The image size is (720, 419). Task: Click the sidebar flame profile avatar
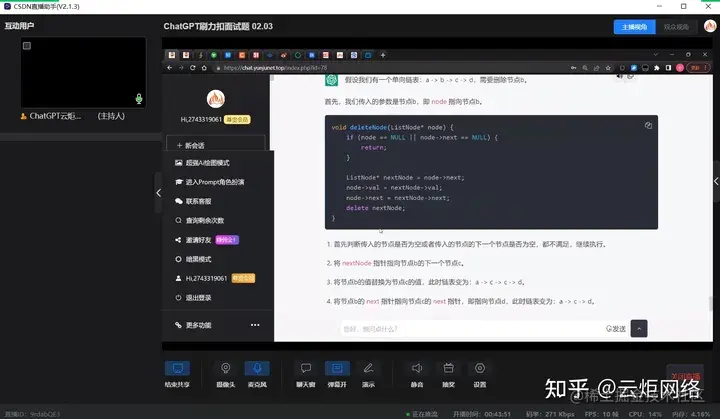(216, 99)
